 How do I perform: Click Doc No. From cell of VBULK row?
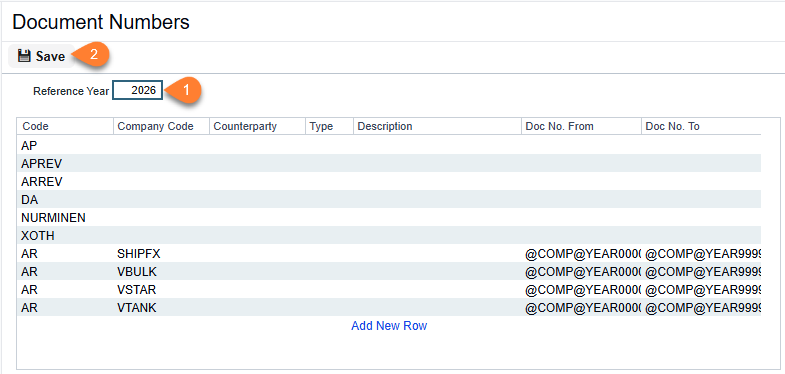pyautogui.click(x=581, y=272)
